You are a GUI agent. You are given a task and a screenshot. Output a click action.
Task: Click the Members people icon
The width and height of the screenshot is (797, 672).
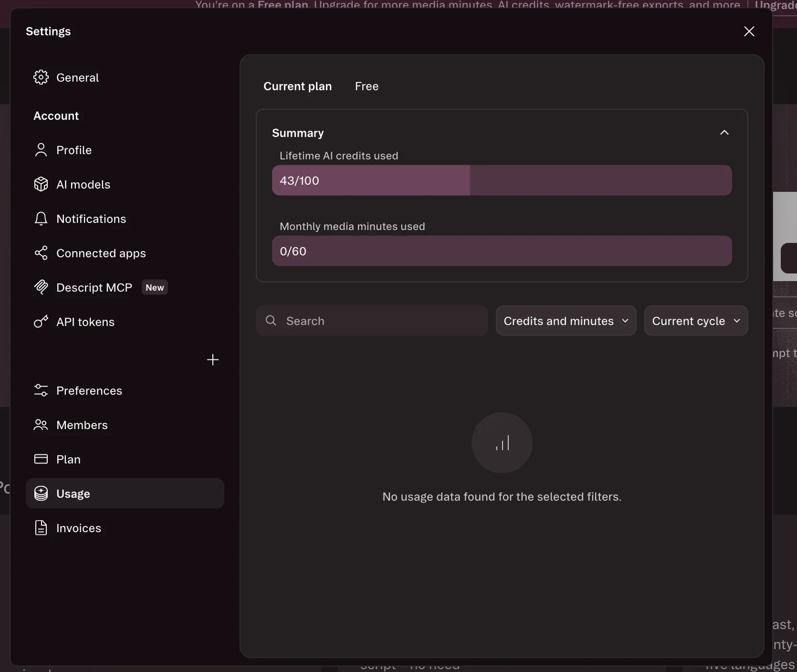[x=41, y=425]
